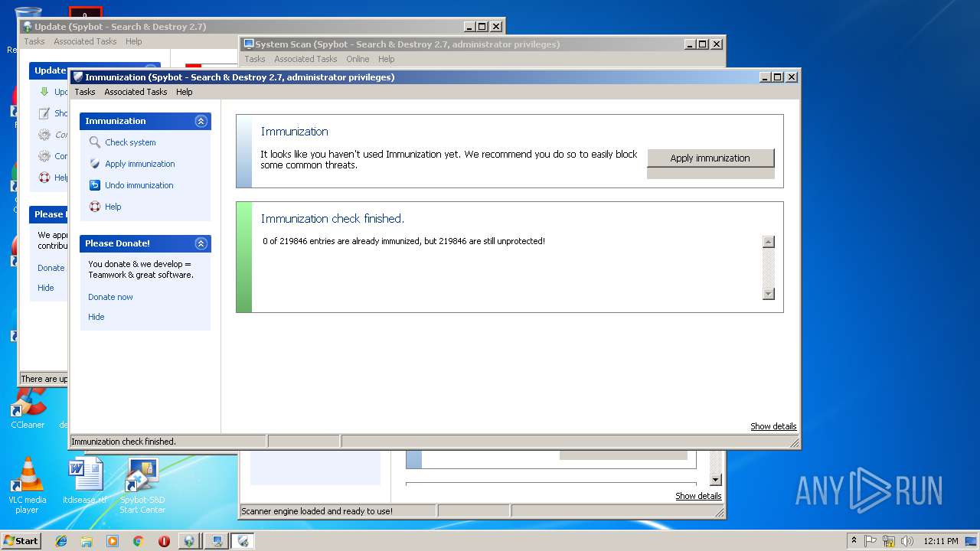
Task: Click Show details in System Scan window
Action: tap(698, 496)
